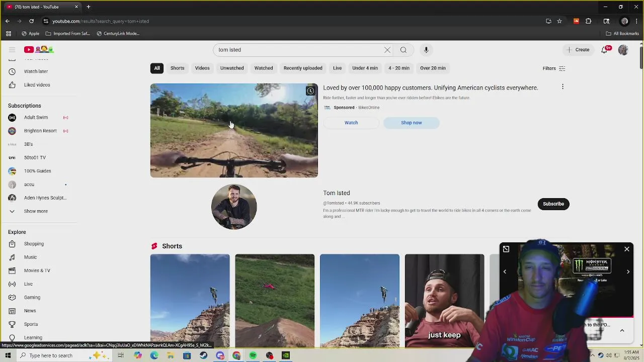
Task: Show hidden system tray icons
Action: point(592,355)
